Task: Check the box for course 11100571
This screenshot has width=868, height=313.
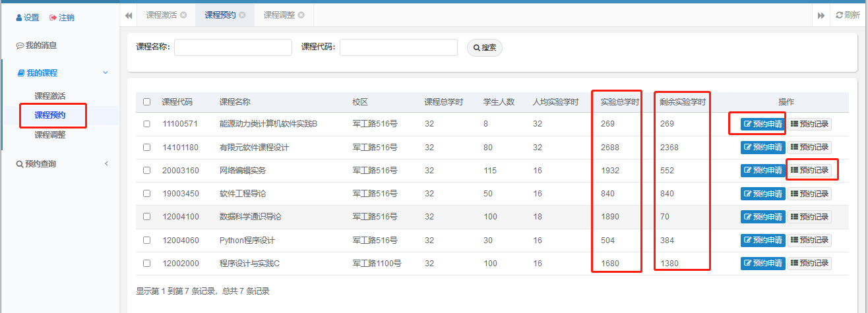Action: click(146, 124)
